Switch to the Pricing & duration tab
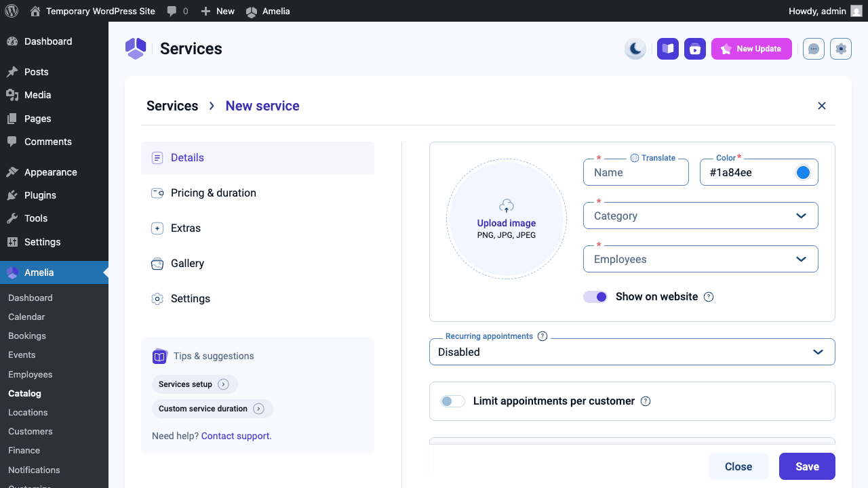This screenshot has width=868, height=488. 258,193
